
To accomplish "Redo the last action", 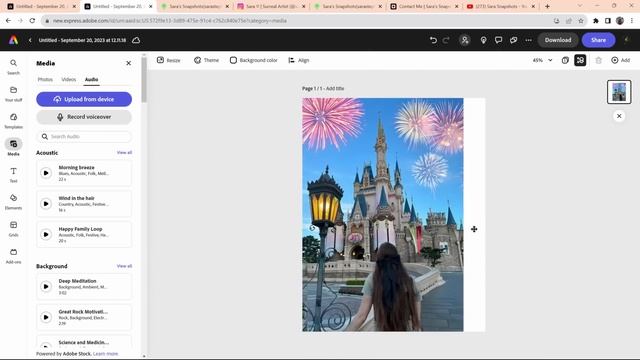I will tap(446, 40).
